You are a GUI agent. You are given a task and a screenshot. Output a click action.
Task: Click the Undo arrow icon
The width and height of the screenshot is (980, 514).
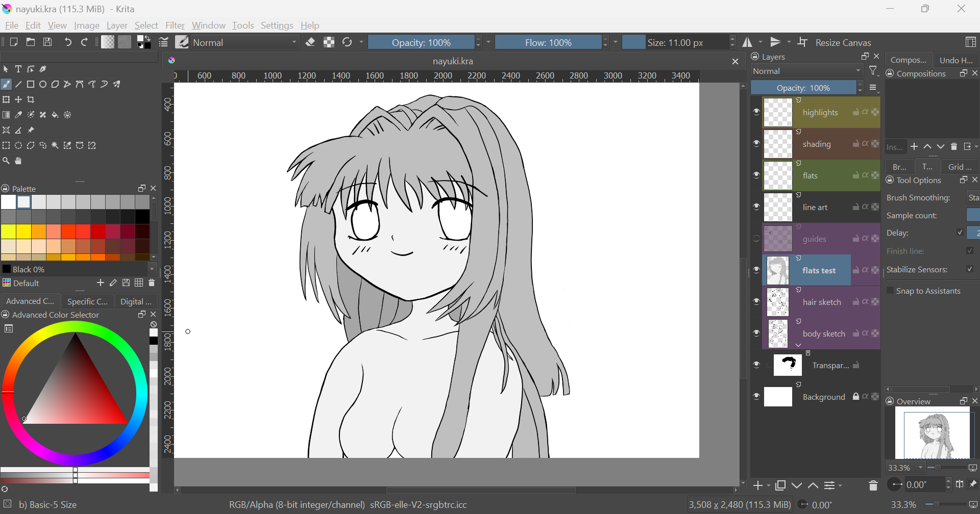pyautogui.click(x=68, y=42)
